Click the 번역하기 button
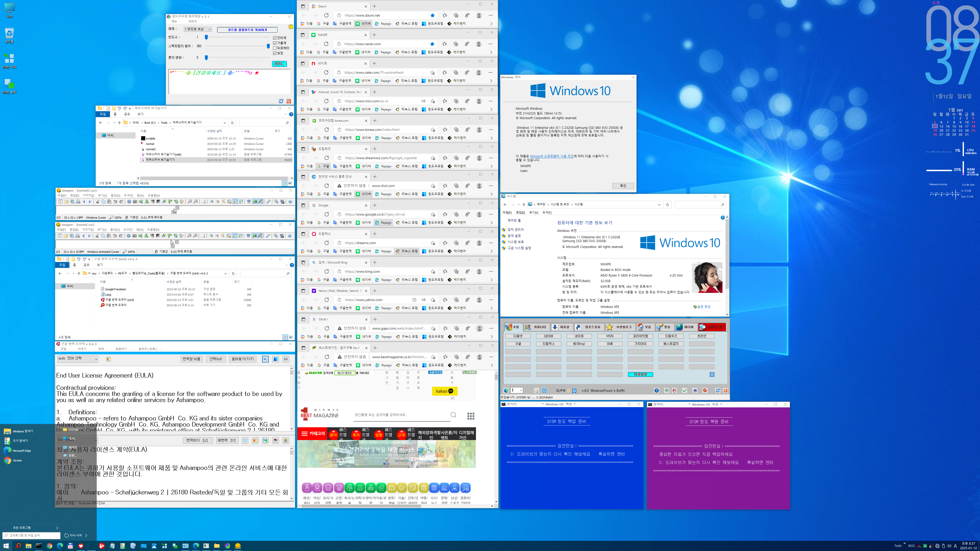The image size is (980, 551). 198,440
